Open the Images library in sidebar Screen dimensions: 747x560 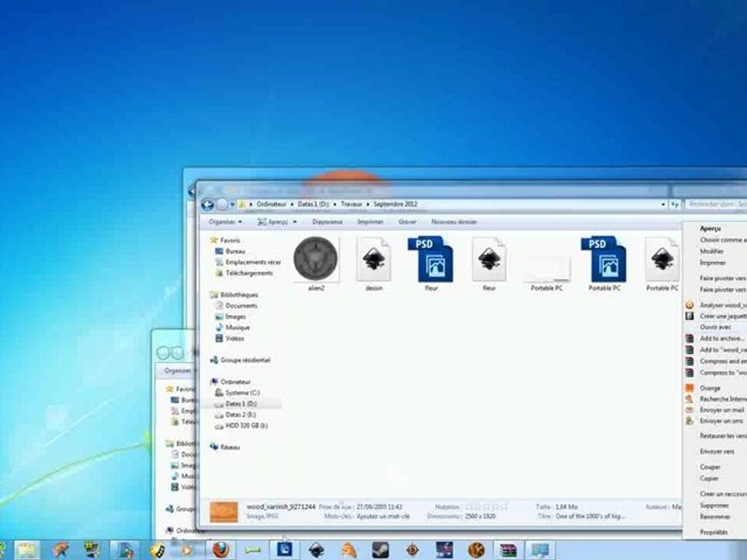[230, 317]
